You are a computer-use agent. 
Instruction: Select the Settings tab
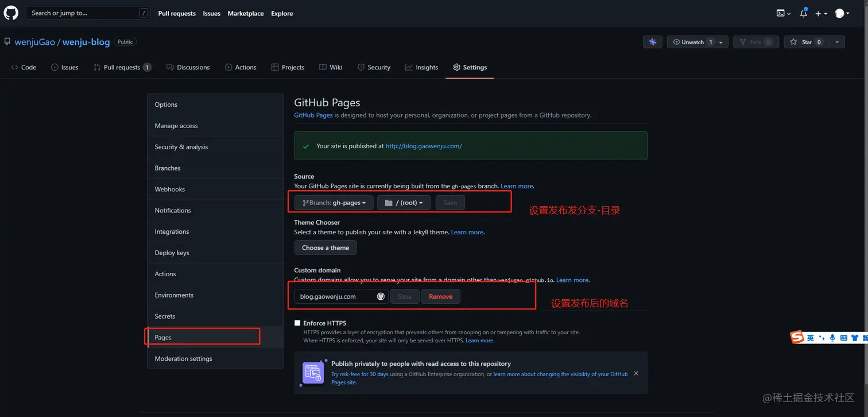click(470, 67)
